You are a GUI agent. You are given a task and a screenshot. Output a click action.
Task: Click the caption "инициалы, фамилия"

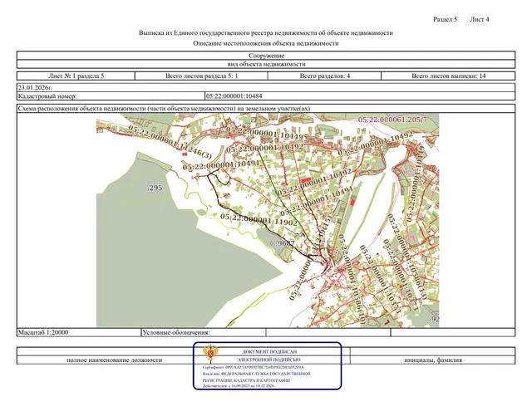[433, 360]
